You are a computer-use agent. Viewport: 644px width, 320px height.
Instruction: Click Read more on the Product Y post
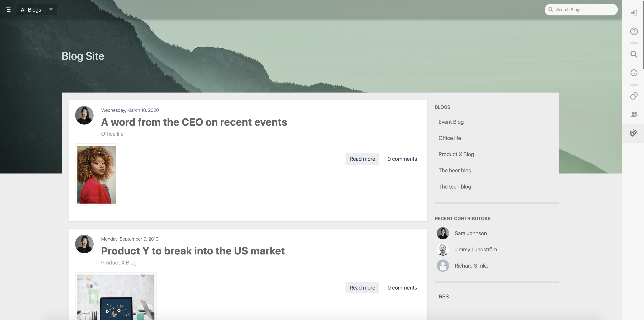[362, 288]
